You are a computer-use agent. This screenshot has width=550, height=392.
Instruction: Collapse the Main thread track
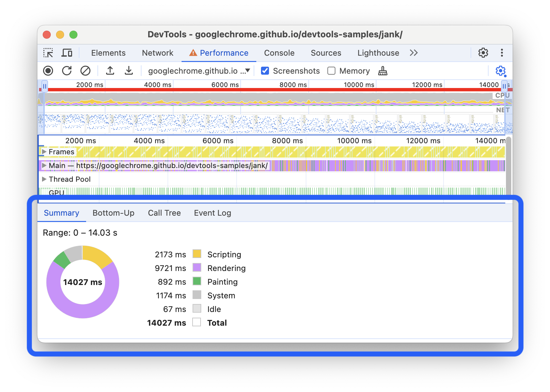pos(44,166)
